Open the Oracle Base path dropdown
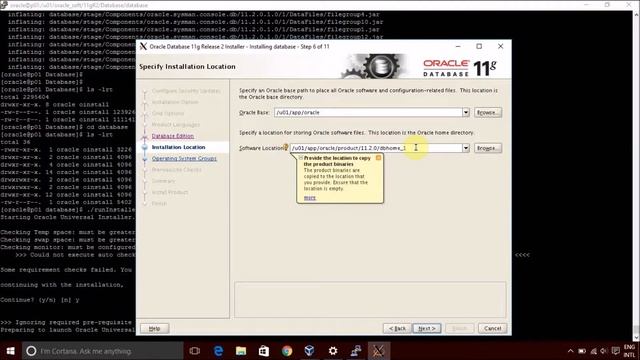Screen dimensions: 640x360 click(x=466, y=112)
